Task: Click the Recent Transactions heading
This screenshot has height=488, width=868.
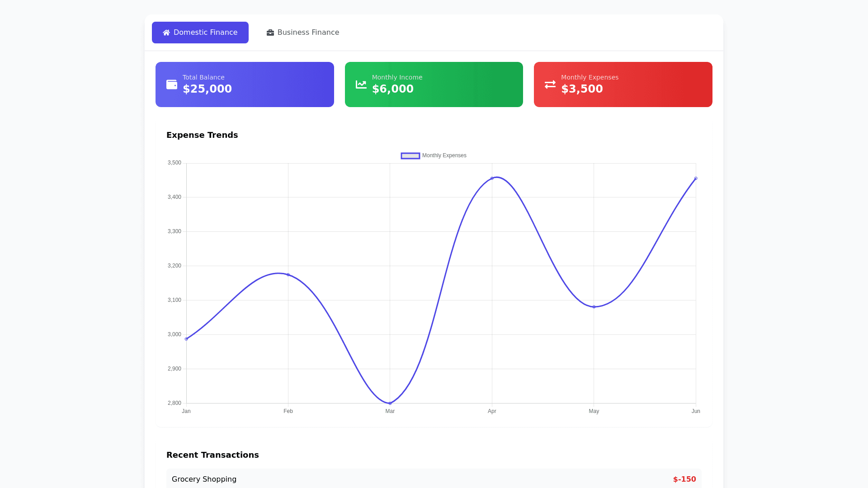Action: click(212, 455)
